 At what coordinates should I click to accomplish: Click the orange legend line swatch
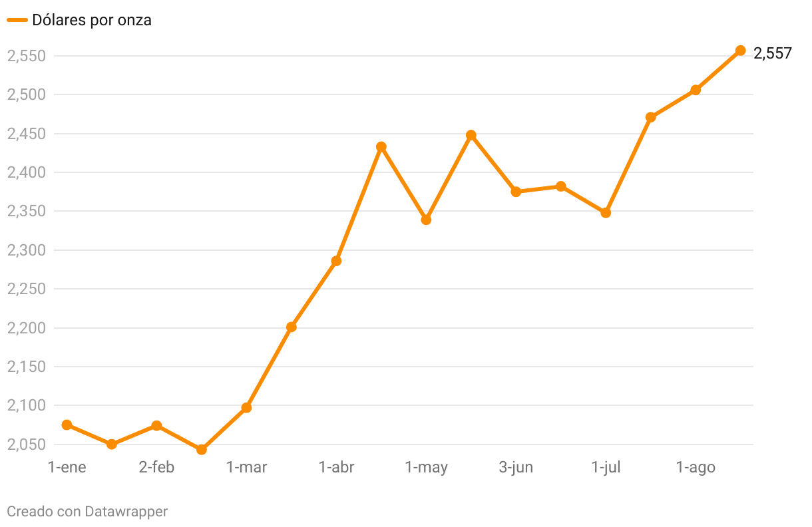pos(17,20)
